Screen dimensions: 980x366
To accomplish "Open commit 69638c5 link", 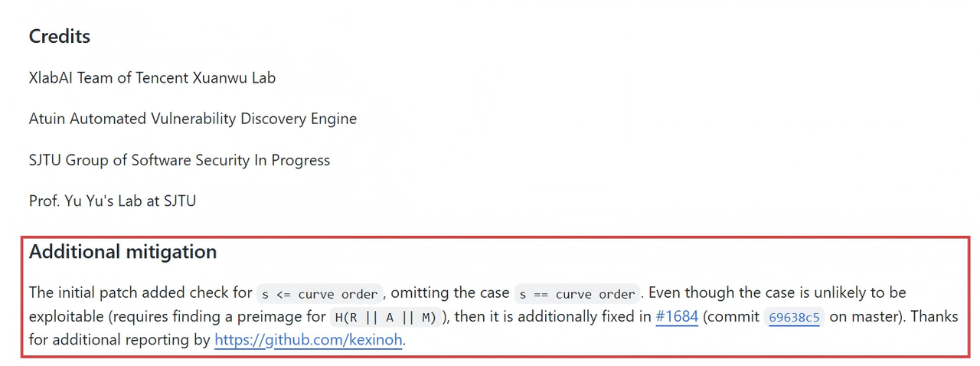I will pos(794,317).
